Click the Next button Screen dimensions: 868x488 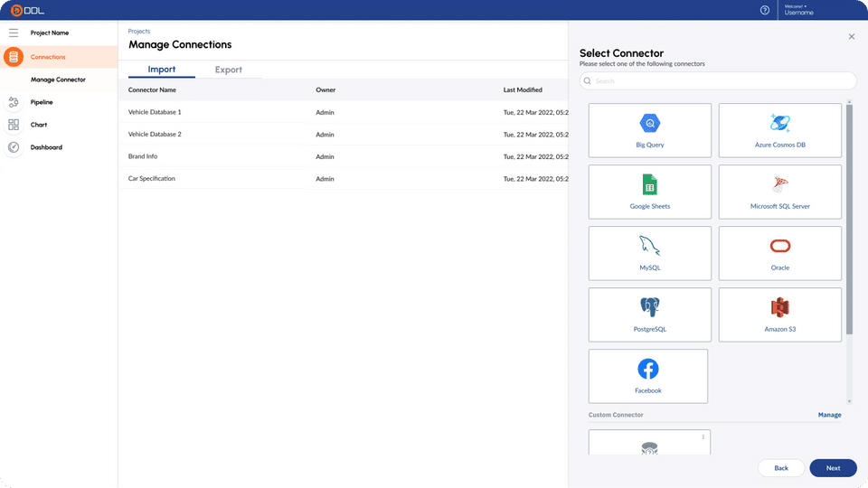(833, 467)
